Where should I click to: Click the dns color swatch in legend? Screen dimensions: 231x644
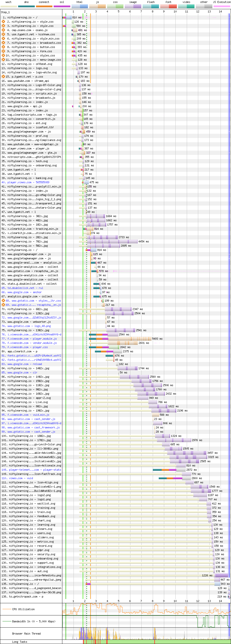click(x=26, y=6)
